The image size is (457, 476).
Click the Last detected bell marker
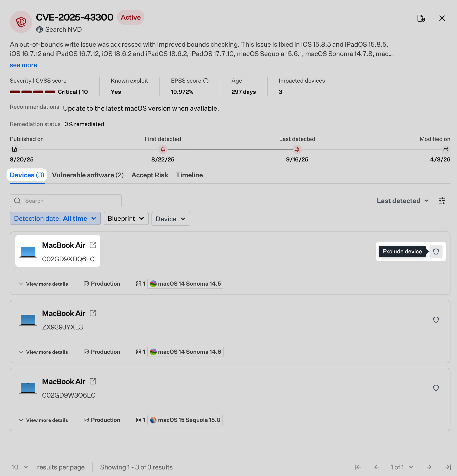coord(297,149)
